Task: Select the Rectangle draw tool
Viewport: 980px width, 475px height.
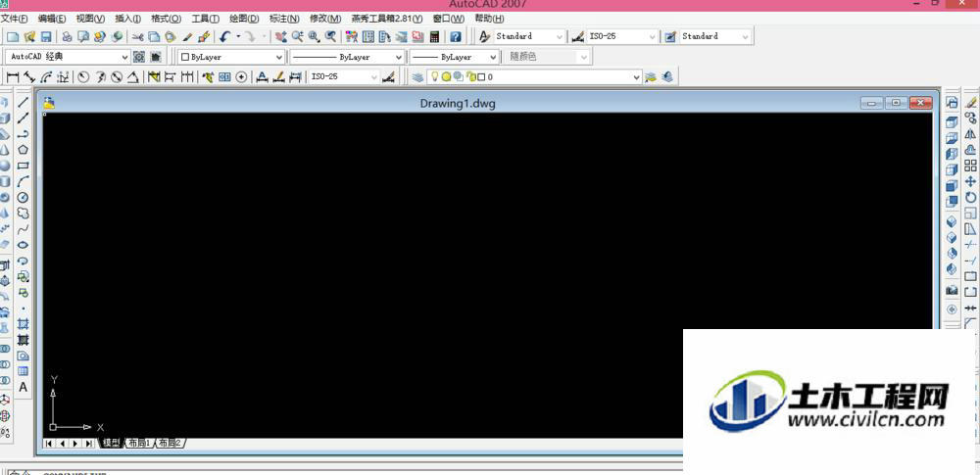Action: pos(24,166)
